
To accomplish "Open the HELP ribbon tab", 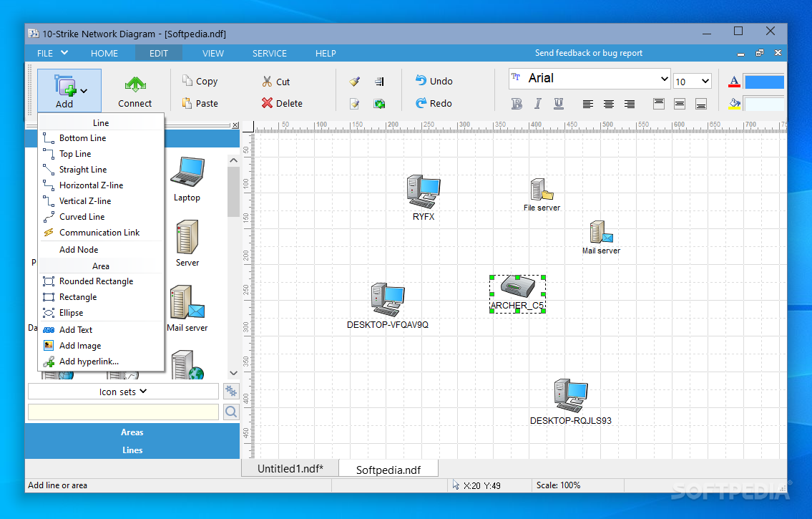I will tap(326, 54).
